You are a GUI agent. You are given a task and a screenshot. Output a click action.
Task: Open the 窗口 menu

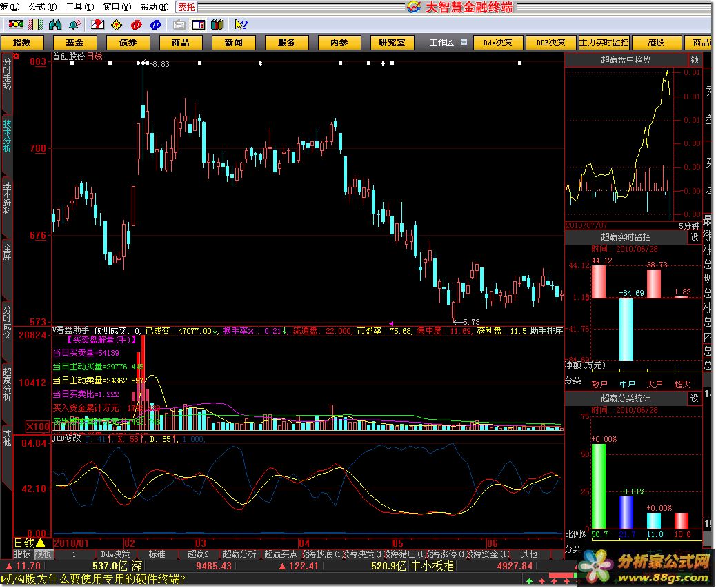[117, 6]
